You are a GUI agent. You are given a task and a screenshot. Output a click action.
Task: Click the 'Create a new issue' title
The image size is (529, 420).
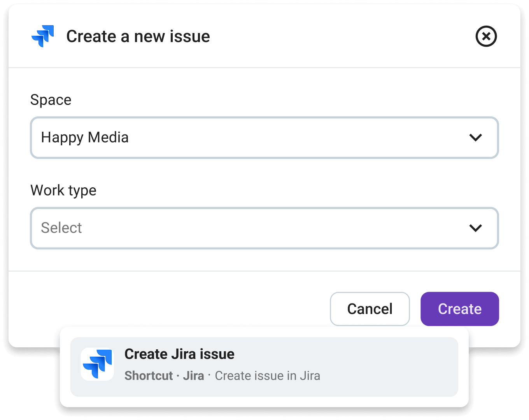tap(138, 37)
